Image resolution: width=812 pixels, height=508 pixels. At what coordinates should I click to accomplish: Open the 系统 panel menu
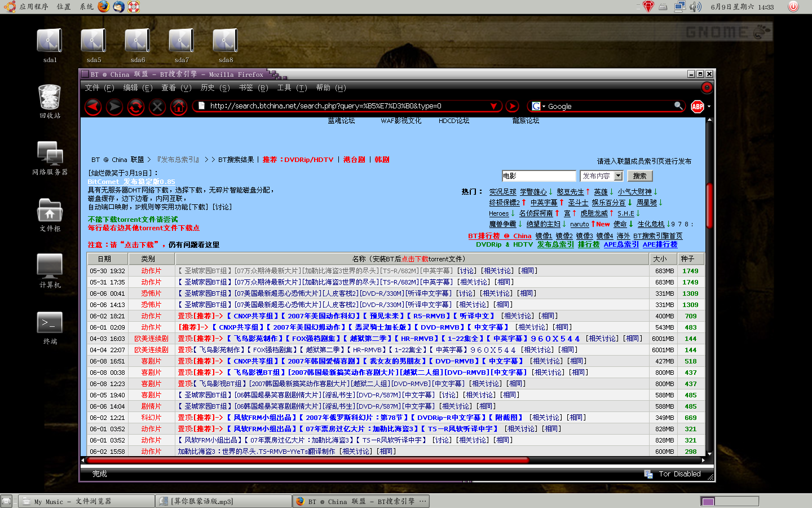(x=86, y=7)
